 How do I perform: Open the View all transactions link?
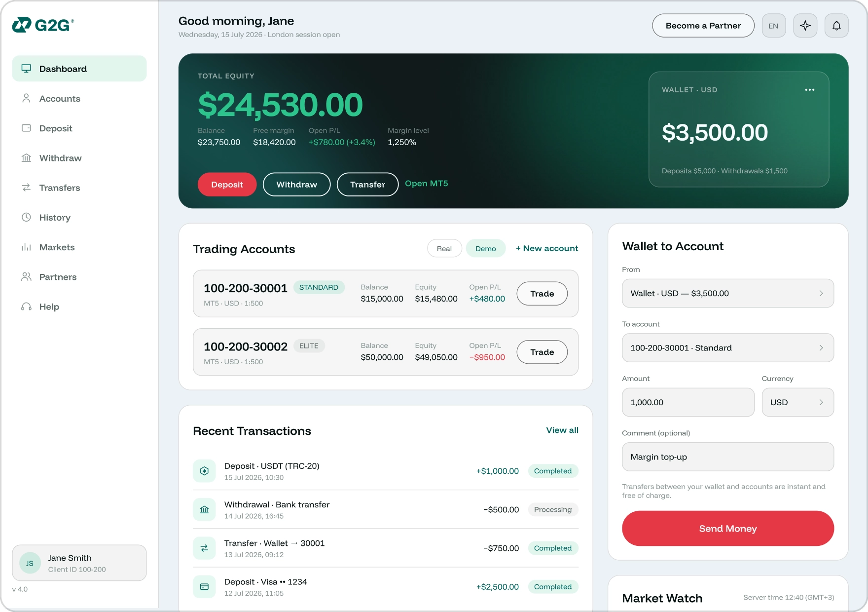562,430
